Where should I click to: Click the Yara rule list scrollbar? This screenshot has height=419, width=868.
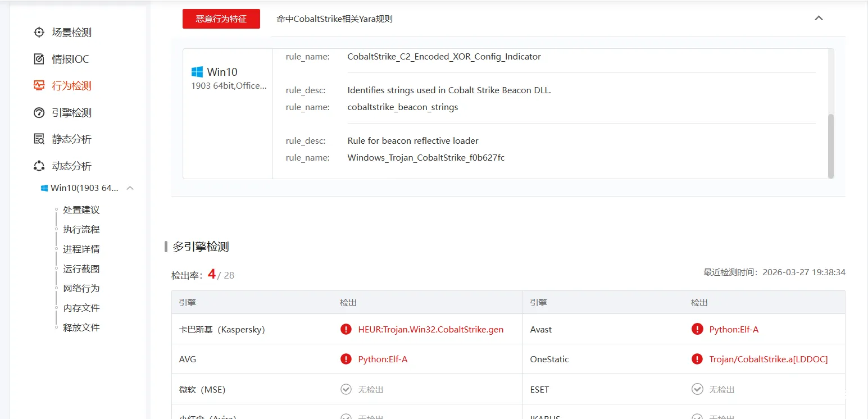[x=831, y=144]
